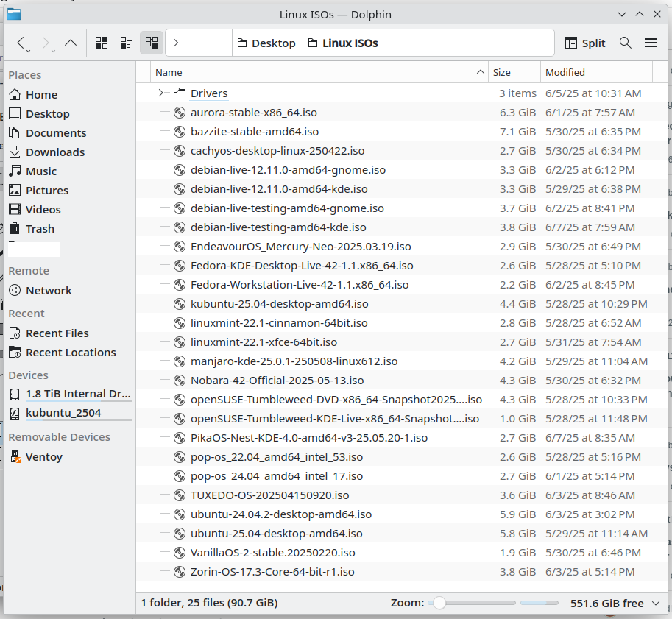Switch to Details view mode
Viewport: 672px width, 619px height.
pyautogui.click(x=152, y=43)
